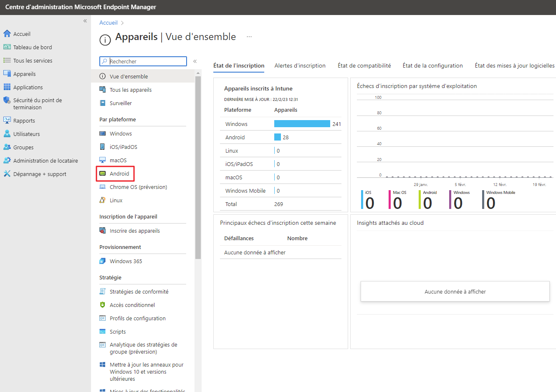Open Tableau de bord dashboard icon
The width and height of the screenshot is (556, 392).
click(7, 47)
